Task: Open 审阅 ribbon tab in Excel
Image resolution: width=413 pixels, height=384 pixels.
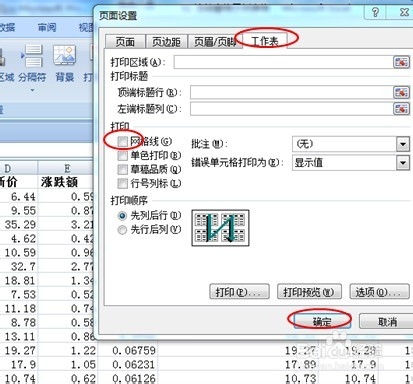Action: (x=47, y=27)
